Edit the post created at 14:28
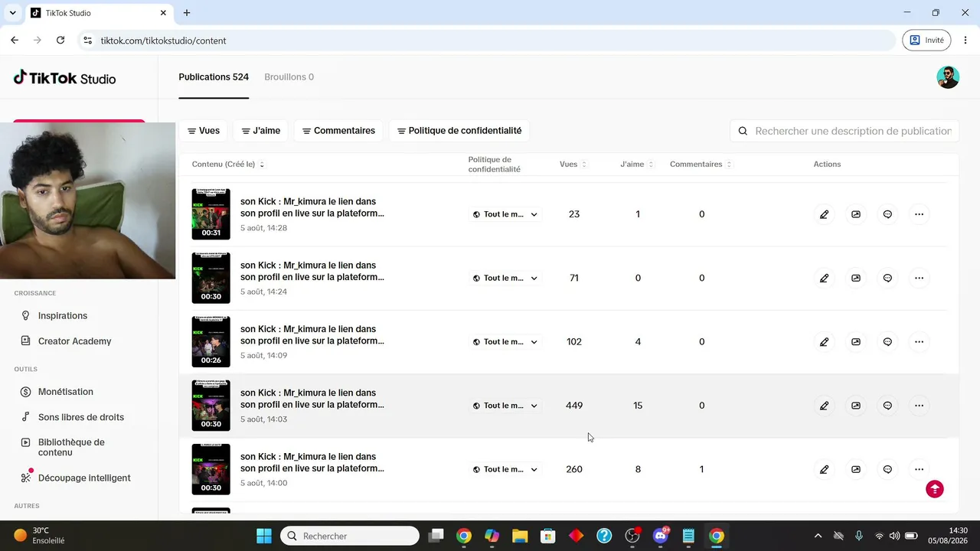 click(824, 214)
